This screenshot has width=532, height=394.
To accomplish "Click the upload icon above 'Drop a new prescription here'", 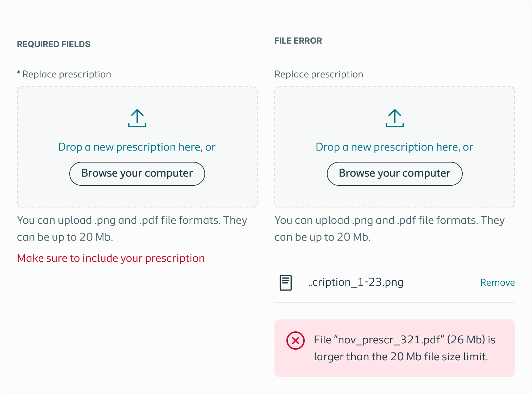I will pos(137,119).
